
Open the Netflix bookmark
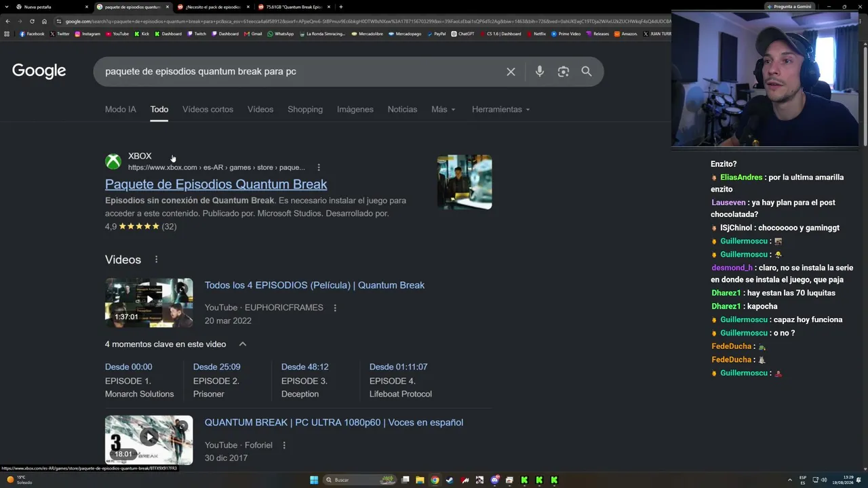tap(536, 34)
